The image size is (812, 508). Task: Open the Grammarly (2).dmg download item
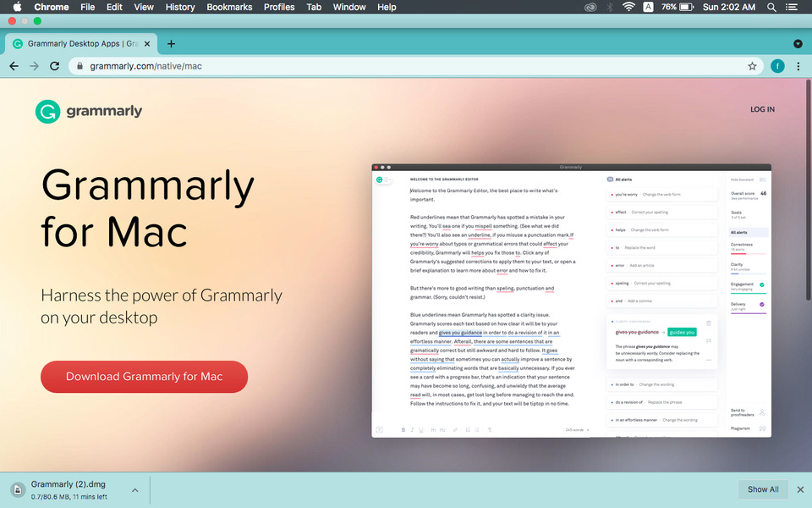75,490
